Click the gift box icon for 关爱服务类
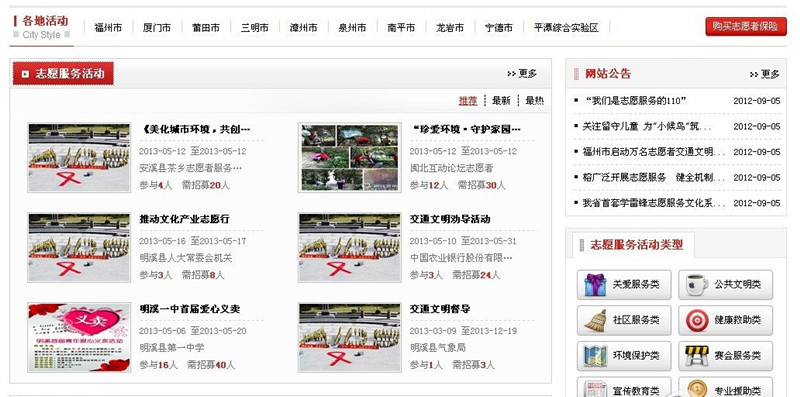 pos(595,285)
